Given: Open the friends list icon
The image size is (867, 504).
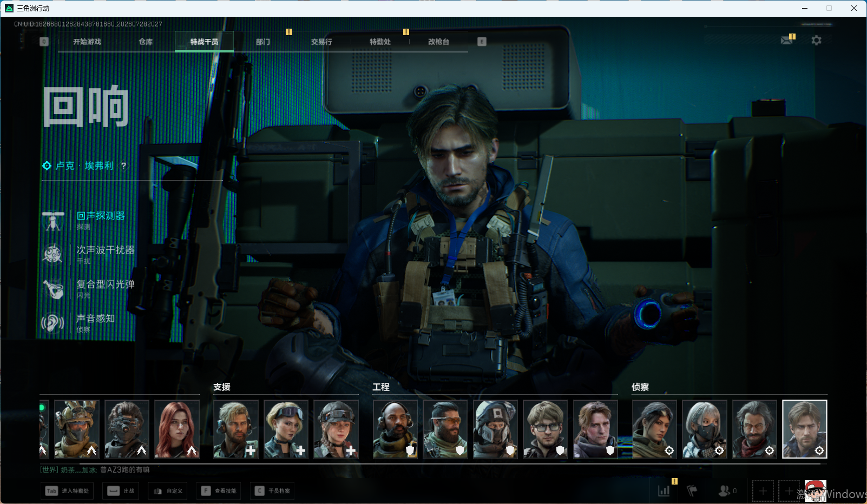Looking at the screenshot, I should click(724, 490).
